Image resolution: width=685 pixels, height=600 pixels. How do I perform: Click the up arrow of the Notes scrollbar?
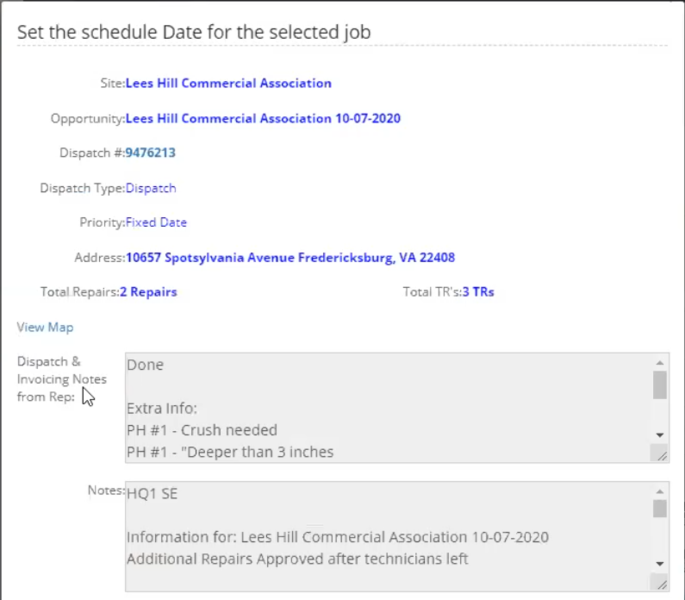659,492
